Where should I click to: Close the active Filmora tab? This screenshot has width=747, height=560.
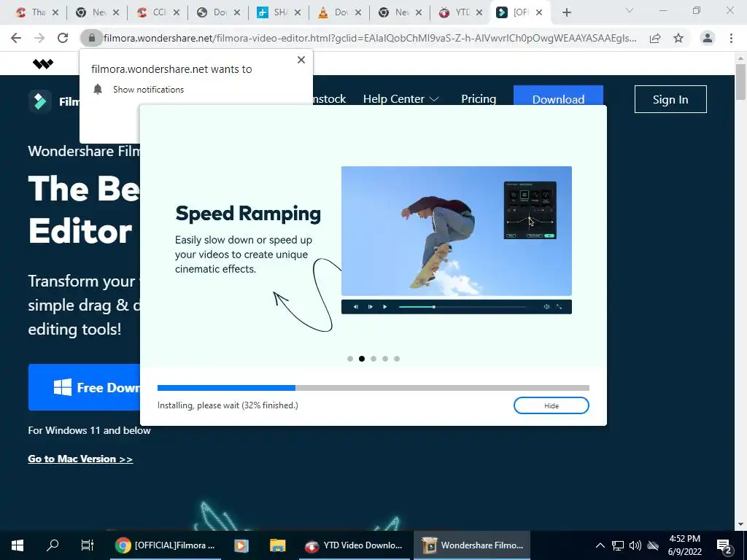[539, 12]
